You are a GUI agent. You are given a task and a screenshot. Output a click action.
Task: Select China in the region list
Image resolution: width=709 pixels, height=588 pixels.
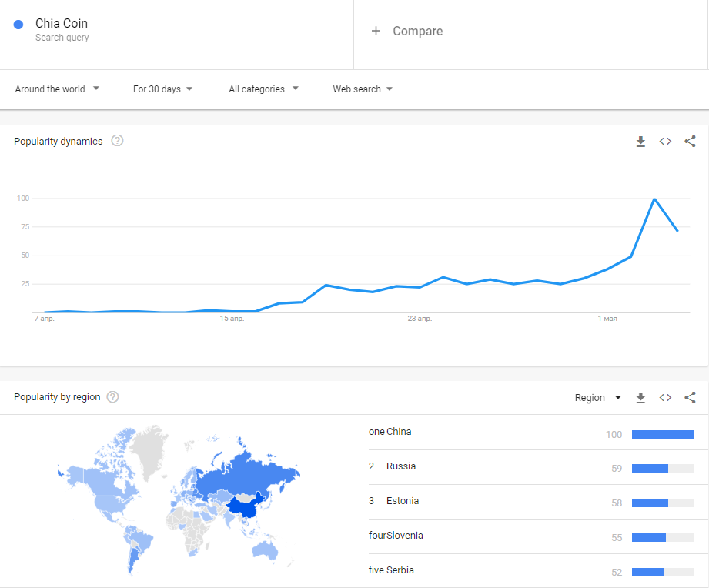(x=399, y=432)
